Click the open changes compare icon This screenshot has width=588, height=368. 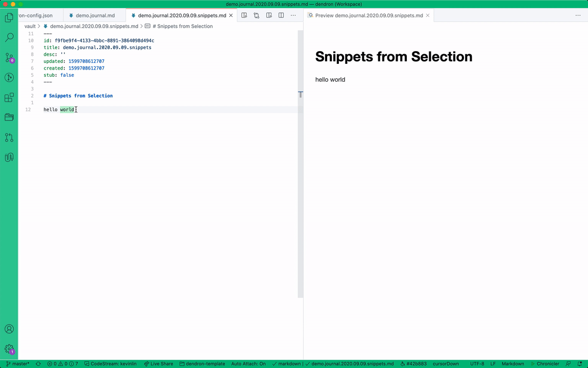256,15
